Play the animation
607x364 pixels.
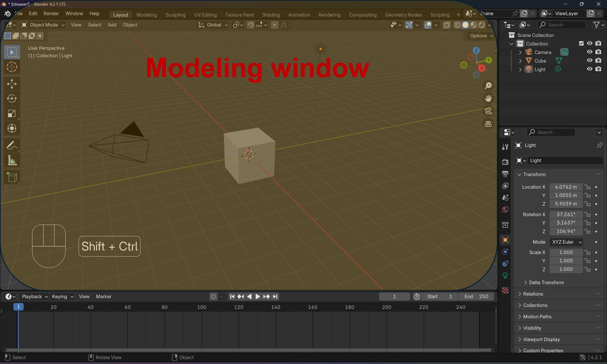point(257,296)
